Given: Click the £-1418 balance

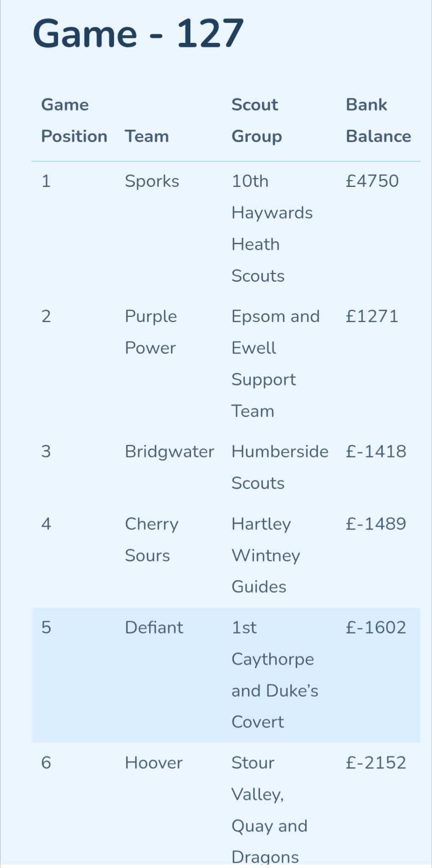Looking at the screenshot, I should (376, 451).
